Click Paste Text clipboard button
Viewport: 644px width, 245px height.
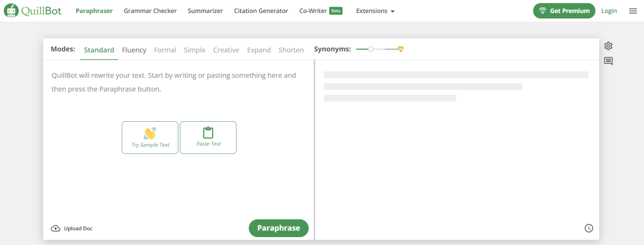click(208, 138)
